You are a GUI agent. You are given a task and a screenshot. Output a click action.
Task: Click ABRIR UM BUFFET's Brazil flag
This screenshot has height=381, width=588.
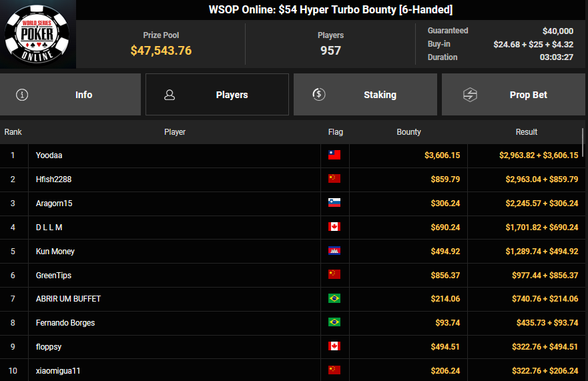click(x=334, y=299)
